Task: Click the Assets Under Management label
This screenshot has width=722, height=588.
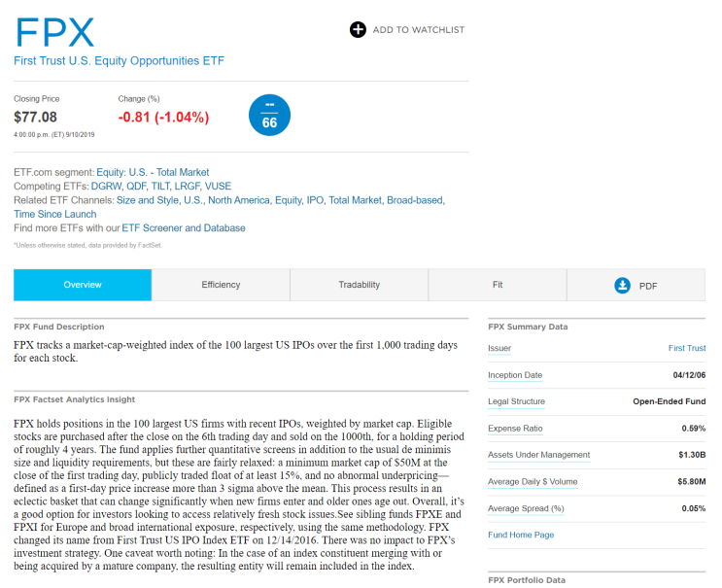Action: point(538,455)
